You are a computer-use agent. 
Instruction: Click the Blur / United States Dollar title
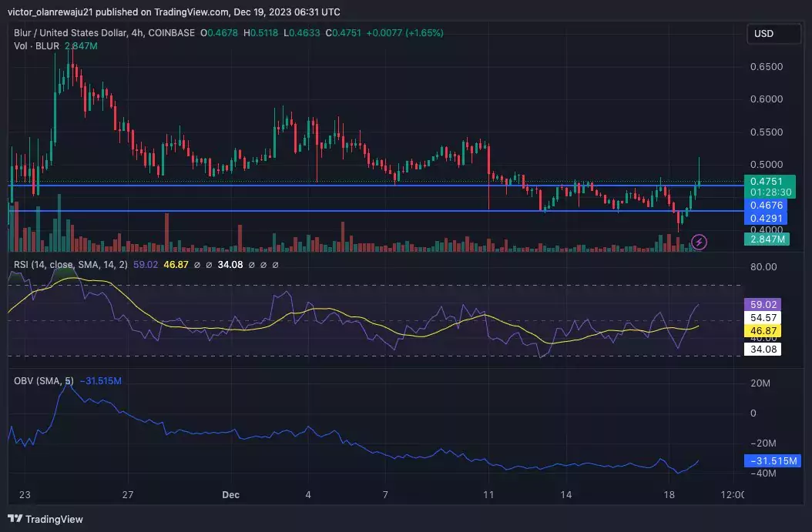(x=70, y=32)
